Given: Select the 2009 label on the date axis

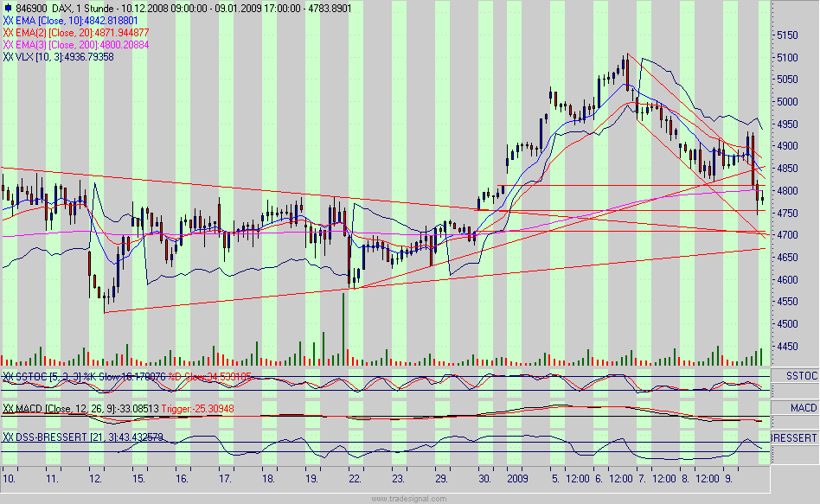Looking at the screenshot, I should (x=518, y=475).
